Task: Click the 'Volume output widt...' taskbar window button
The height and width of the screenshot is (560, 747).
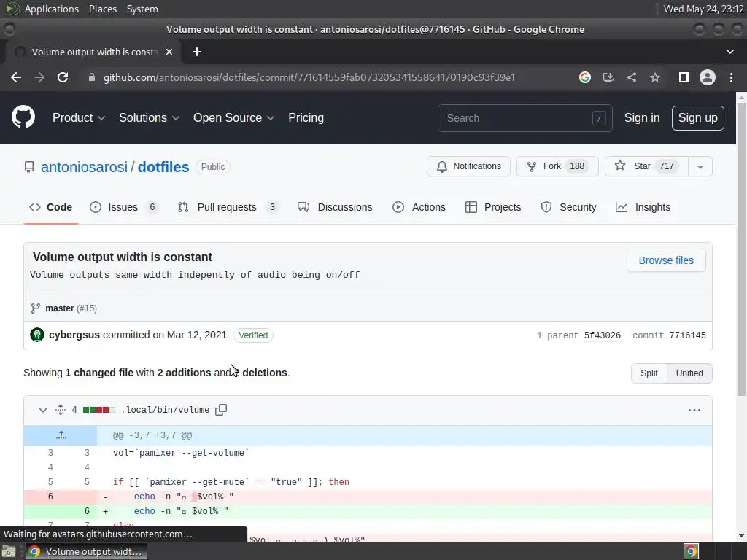Action: 86,551
